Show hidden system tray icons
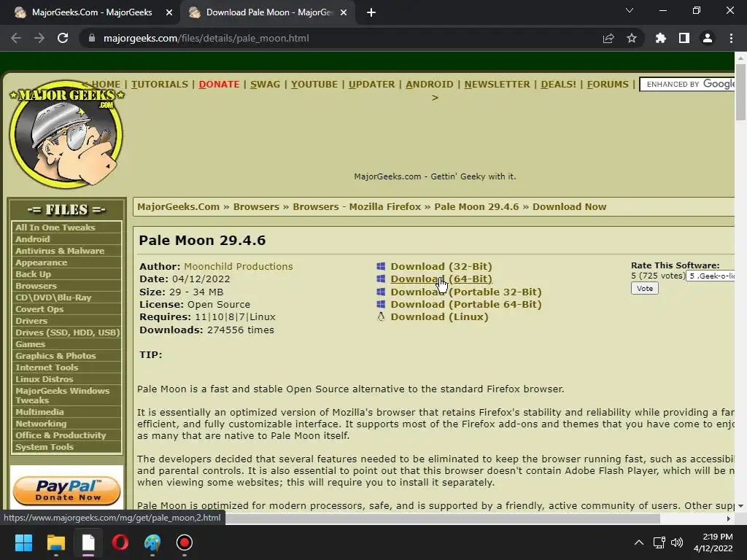This screenshot has width=747, height=560. click(x=639, y=542)
